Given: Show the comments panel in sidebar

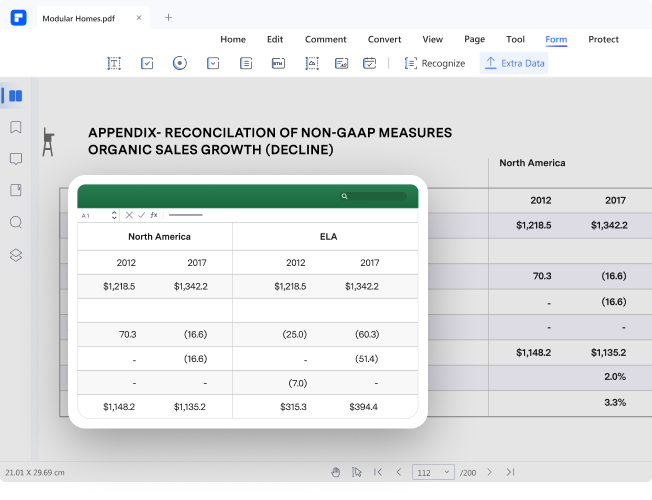Looking at the screenshot, I should point(15,159).
